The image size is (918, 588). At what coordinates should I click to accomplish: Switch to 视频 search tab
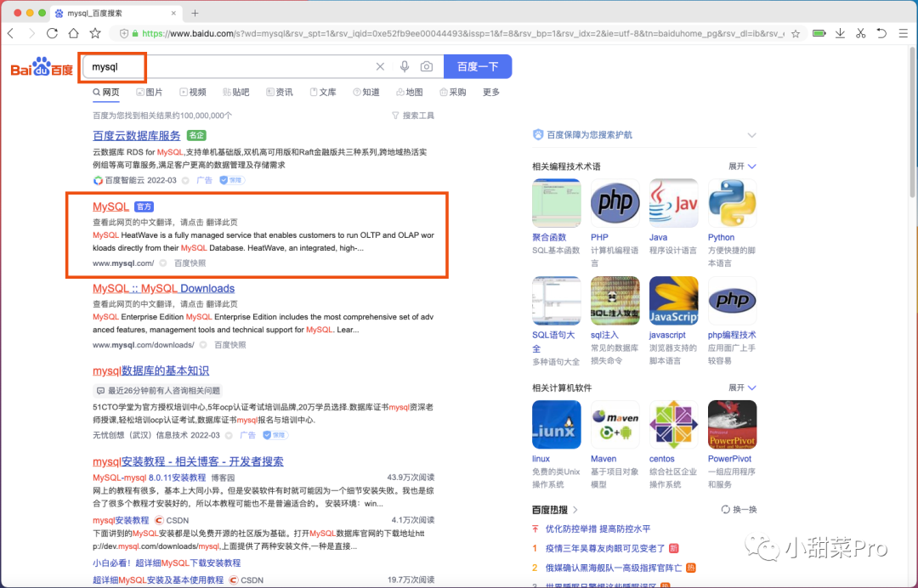(x=193, y=92)
